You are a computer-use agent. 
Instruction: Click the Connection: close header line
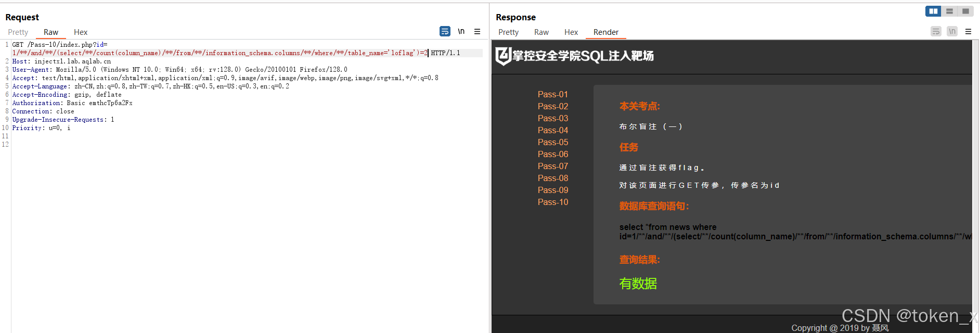(43, 111)
